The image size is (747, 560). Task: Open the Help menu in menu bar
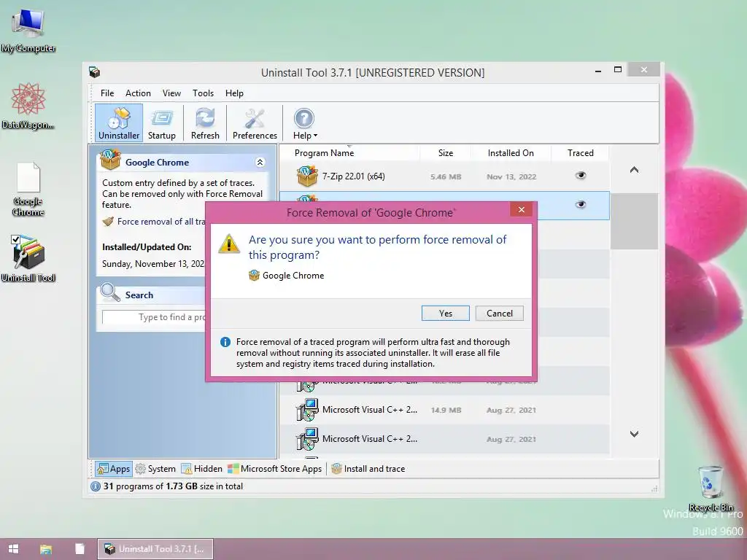[234, 93]
